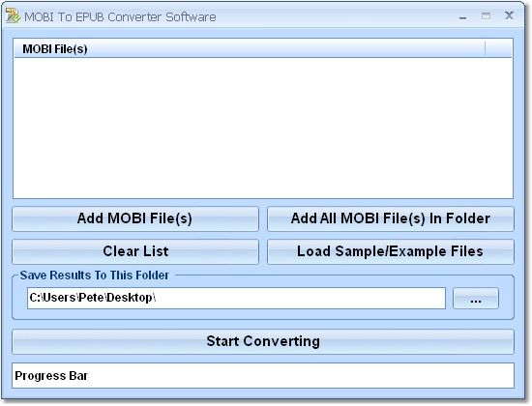Click the save folder path field
The image size is (532, 406).
236,298
